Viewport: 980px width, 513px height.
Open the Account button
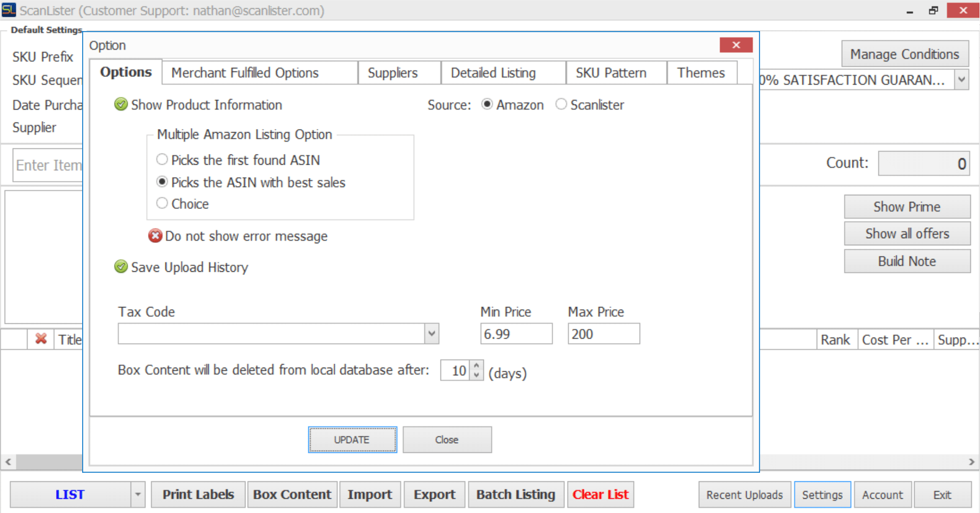pyautogui.click(x=883, y=495)
